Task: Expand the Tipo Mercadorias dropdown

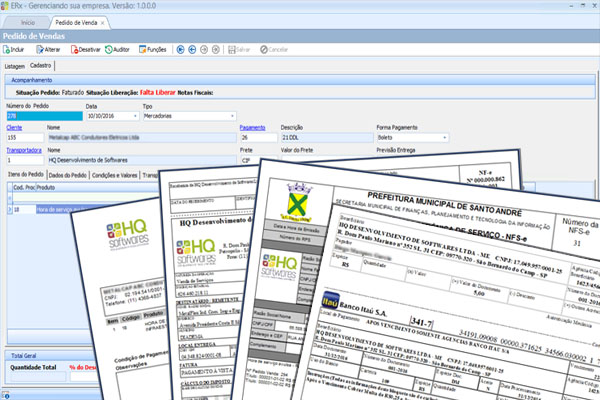Action: click(x=232, y=116)
